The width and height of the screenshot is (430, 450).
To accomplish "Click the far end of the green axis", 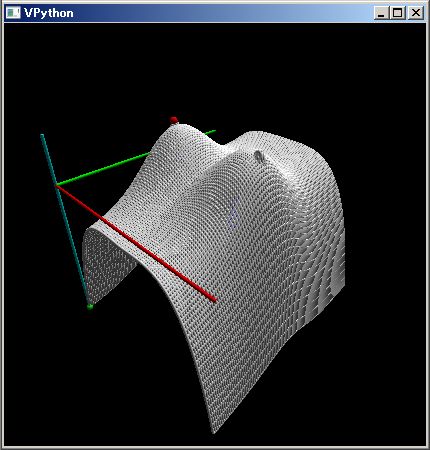I will [x=213, y=131].
